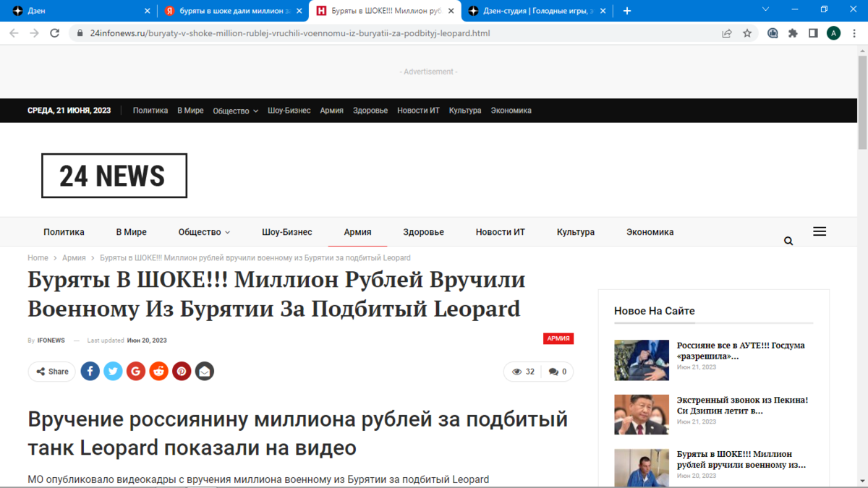Open Новости ИТ in main navigation
The height and width of the screenshot is (488, 868).
(x=501, y=232)
